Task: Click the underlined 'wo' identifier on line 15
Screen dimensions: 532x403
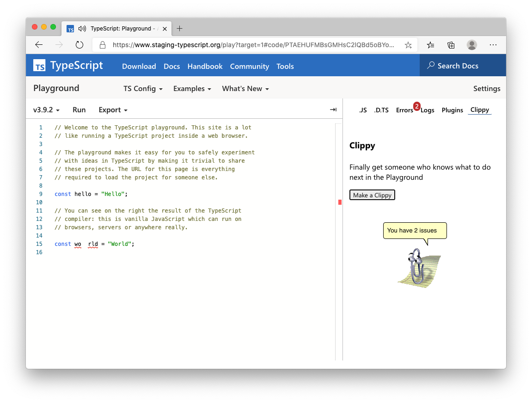Action: [78, 244]
